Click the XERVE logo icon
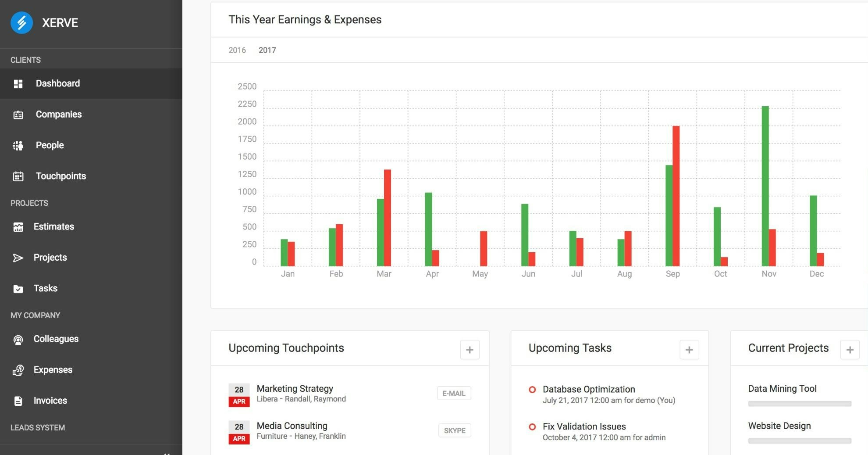 (x=21, y=23)
